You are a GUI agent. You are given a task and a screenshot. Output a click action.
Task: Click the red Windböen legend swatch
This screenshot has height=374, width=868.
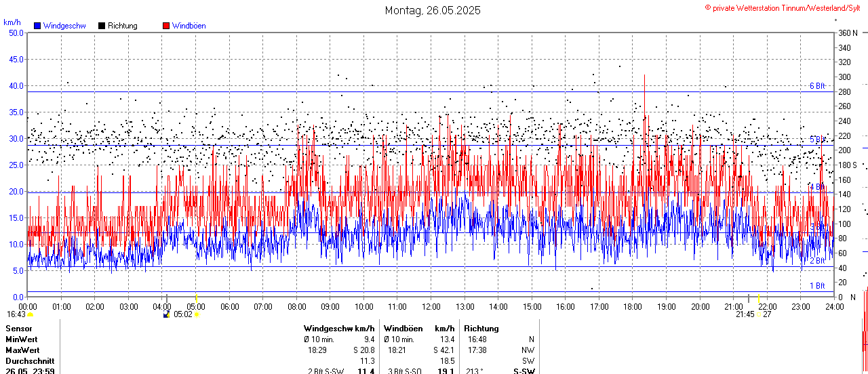click(166, 26)
